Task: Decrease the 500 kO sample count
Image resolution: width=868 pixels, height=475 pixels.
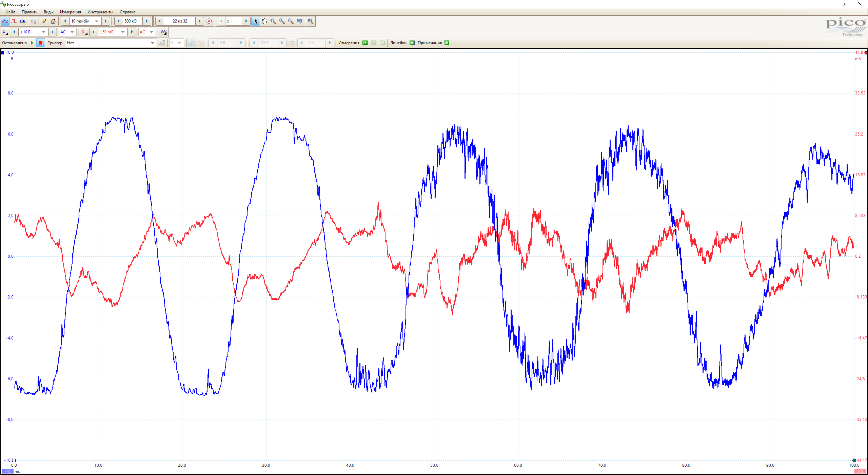Action: [x=119, y=21]
